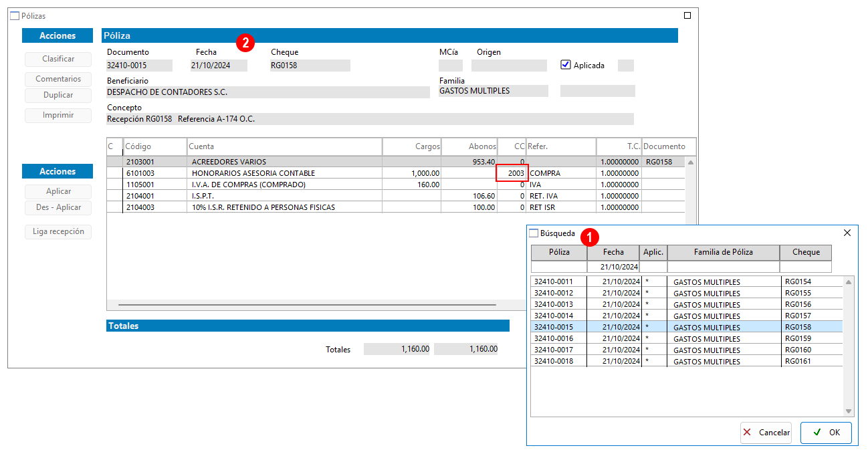The height and width of the screenshot is (454, 868).
Task: Click the Cheque column header in Búsqueda
Action: pos(806,252)
